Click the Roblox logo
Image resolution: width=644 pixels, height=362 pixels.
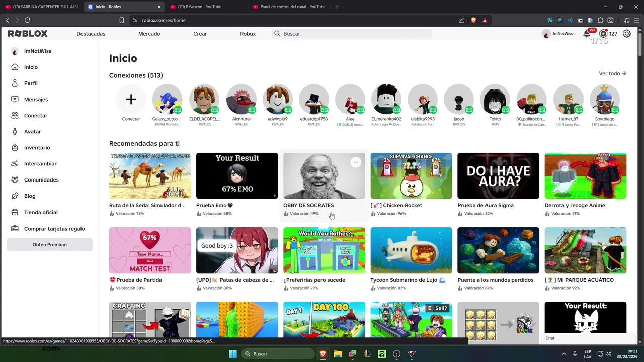point(28,34)
